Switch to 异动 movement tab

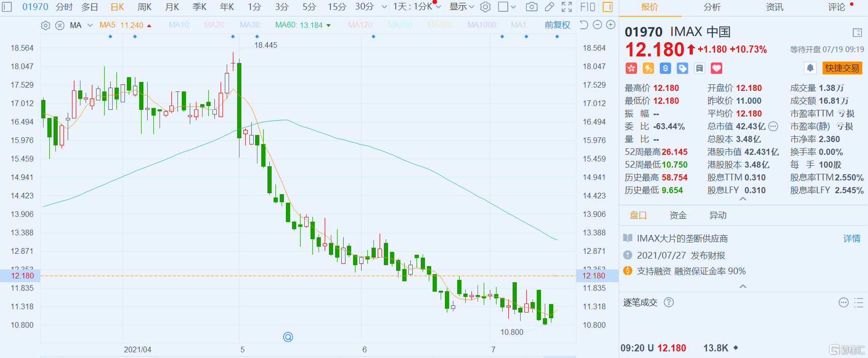pyautogui.click(x=718, y=215)
